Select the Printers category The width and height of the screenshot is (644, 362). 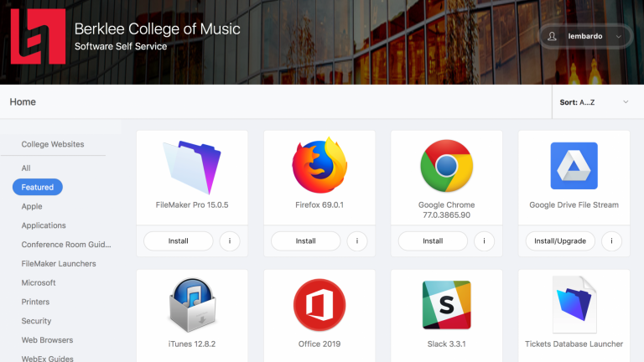tap(35, 302)
